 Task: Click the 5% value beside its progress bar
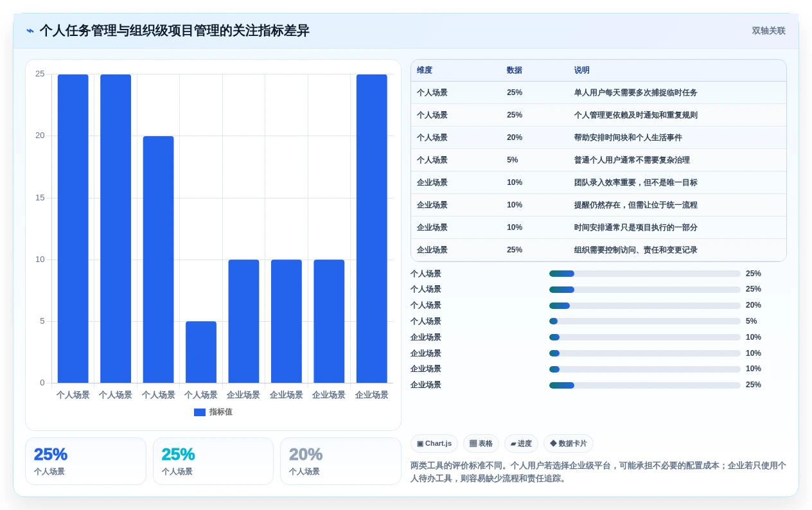[752, 321]
